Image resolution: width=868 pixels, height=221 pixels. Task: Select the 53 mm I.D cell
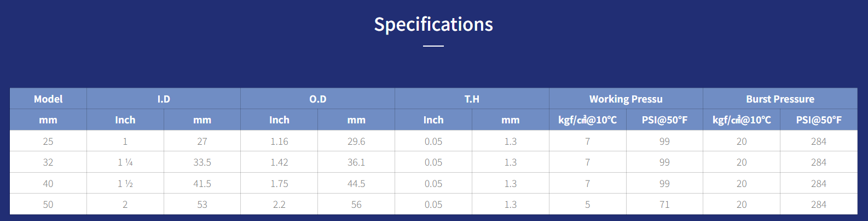coord(202,204)
